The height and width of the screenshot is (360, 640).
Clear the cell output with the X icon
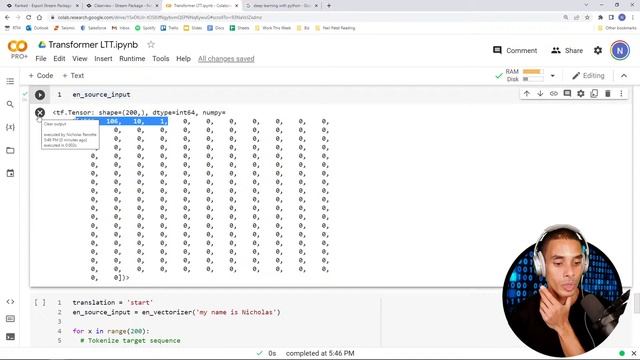click(40, 113)
